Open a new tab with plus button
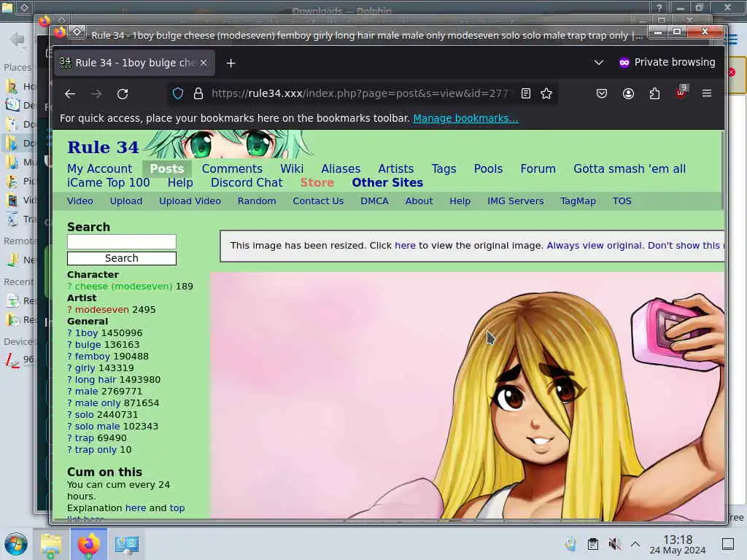This screenshot has height=560, width=747. (231, 63)
